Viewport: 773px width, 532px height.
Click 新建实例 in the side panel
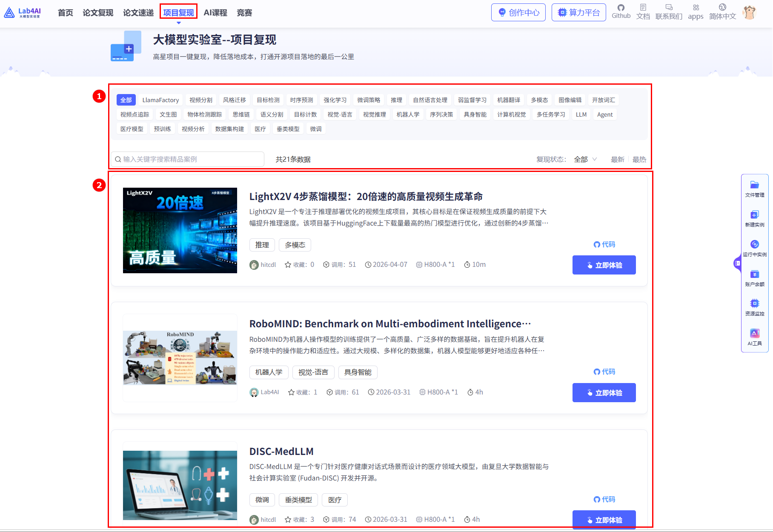point(755,219)
